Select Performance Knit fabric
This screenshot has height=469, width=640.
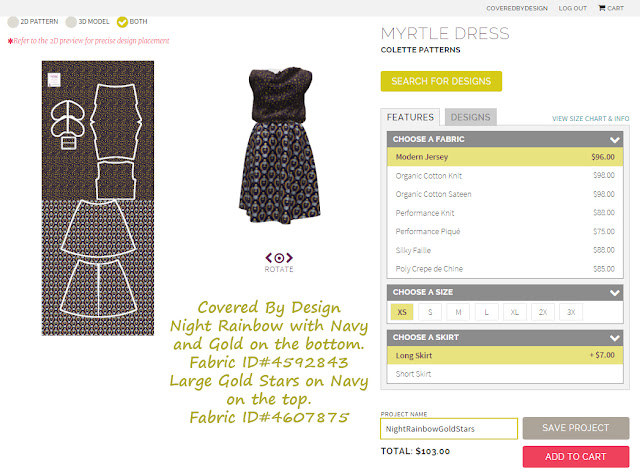[x=505, y=213]
